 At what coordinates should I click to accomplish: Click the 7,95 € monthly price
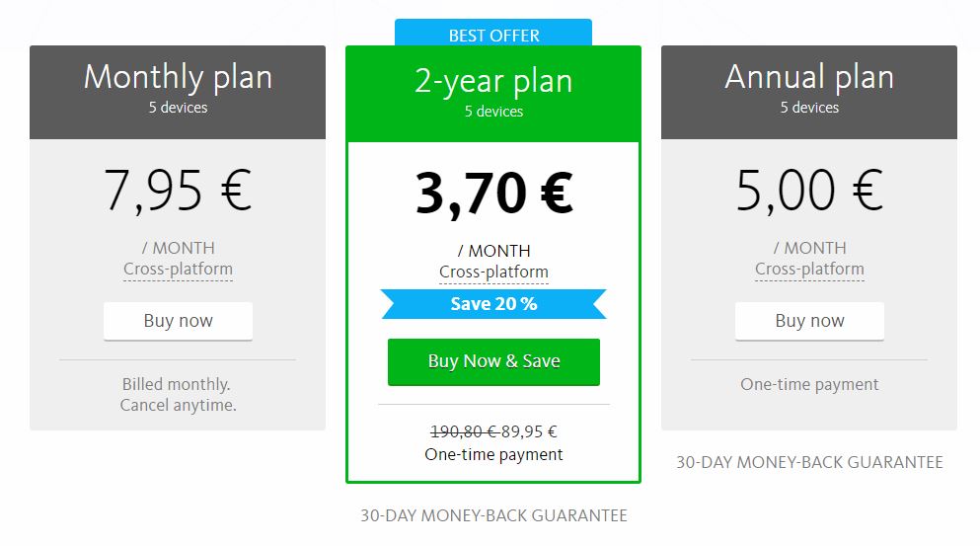(178, 191)
